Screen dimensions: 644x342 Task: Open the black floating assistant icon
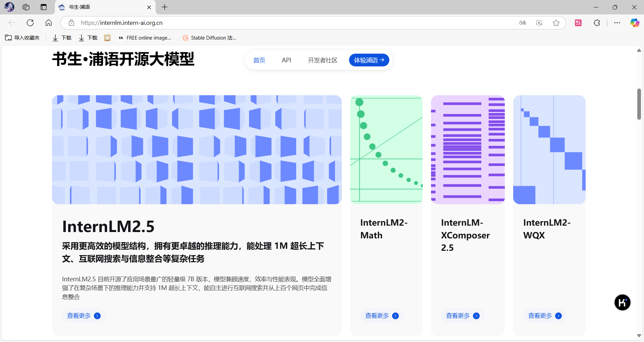(x=622, y=302)
